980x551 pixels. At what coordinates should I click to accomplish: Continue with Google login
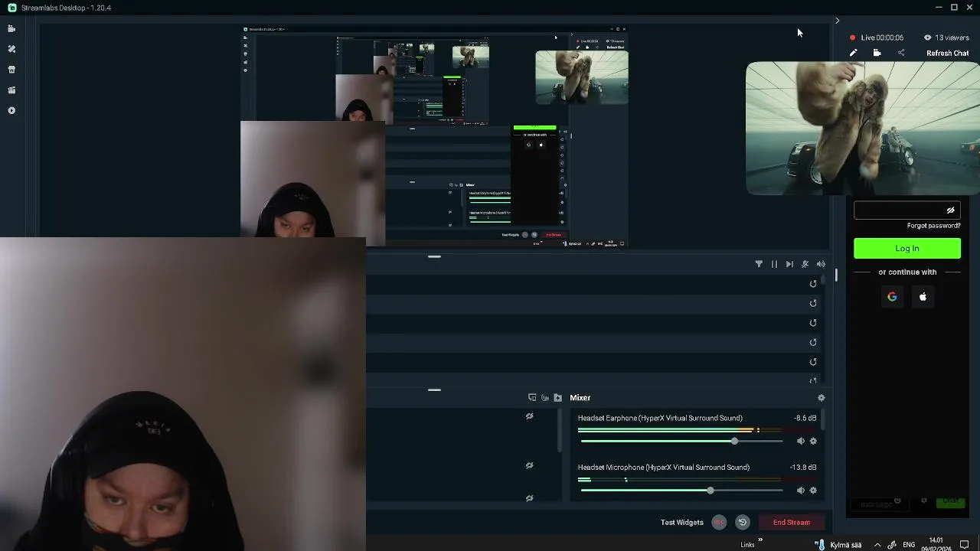pos(892,297)
